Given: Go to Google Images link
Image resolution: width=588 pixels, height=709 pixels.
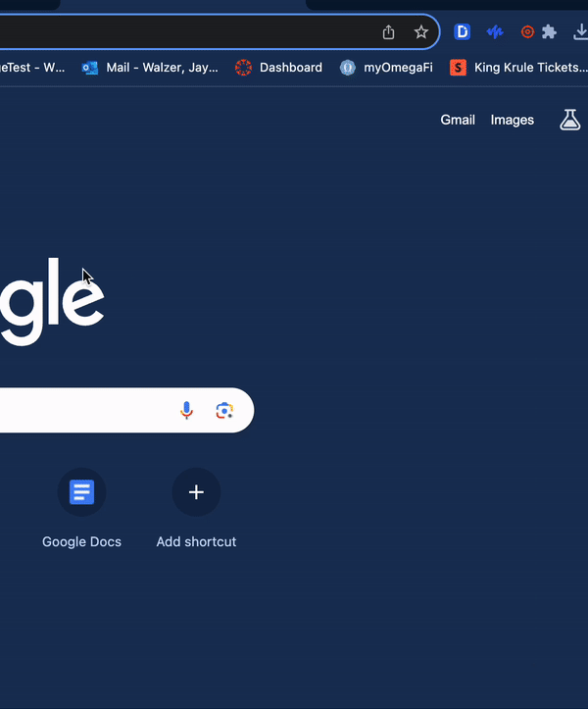Looking at the screenshot, I should 513,120.
